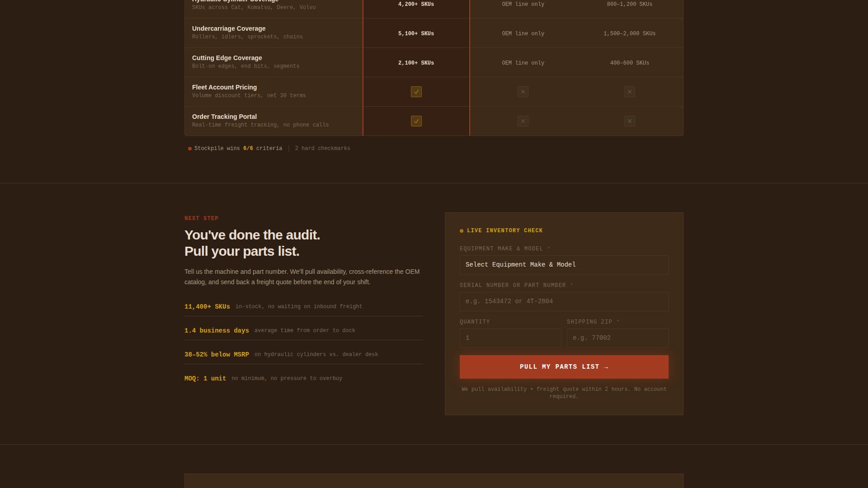This screenshot has height=488, width=868.
Task: Click the quantity input showing 1
Action: 510,338
